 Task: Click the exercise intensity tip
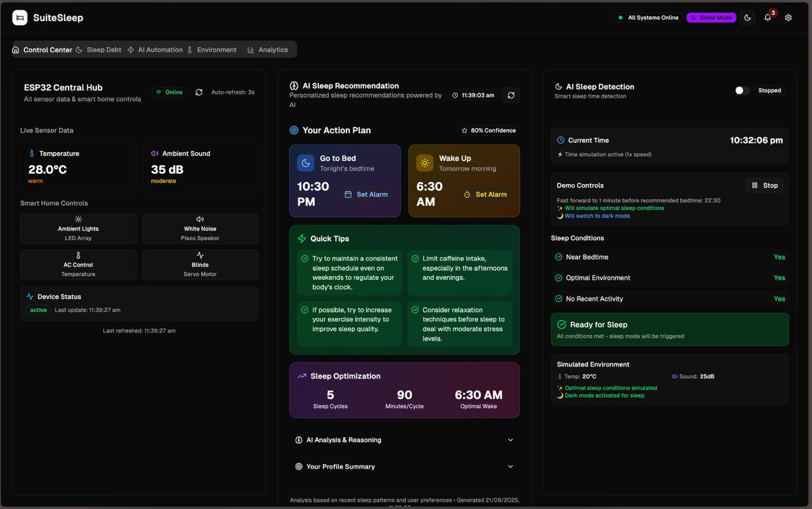(350, 324)
